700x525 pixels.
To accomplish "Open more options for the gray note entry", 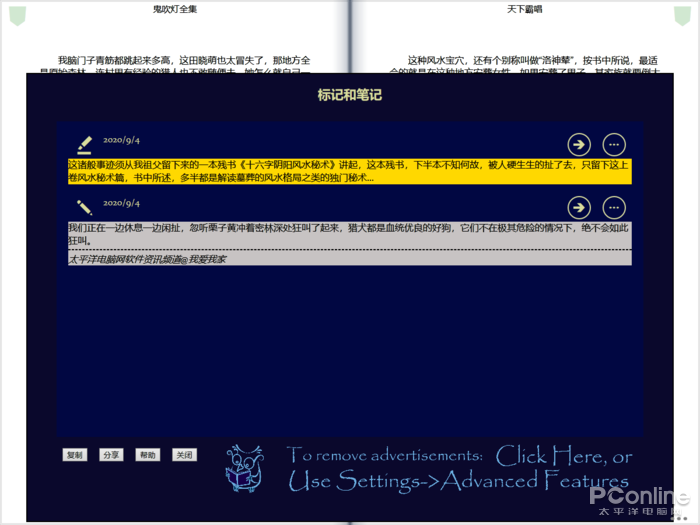I will point(614,208).
